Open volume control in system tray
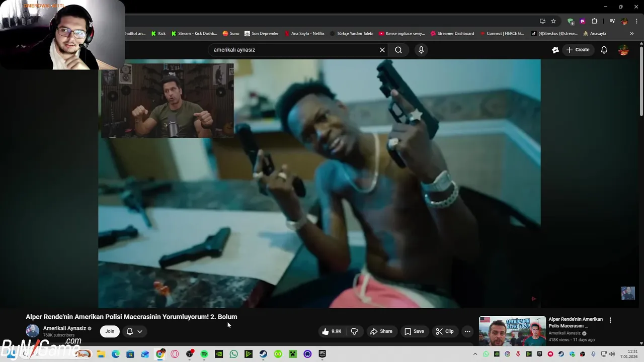 coord(612,354)
